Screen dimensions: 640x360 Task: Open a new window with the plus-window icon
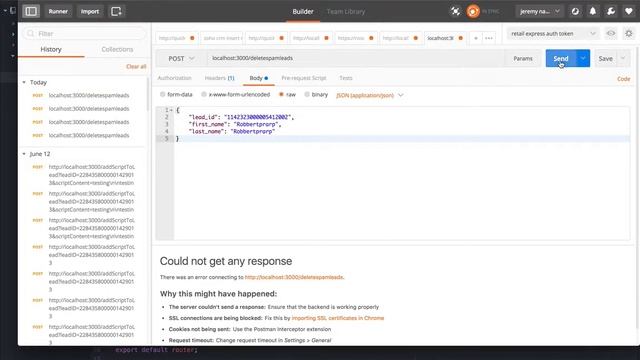click(x=116, y=11)
